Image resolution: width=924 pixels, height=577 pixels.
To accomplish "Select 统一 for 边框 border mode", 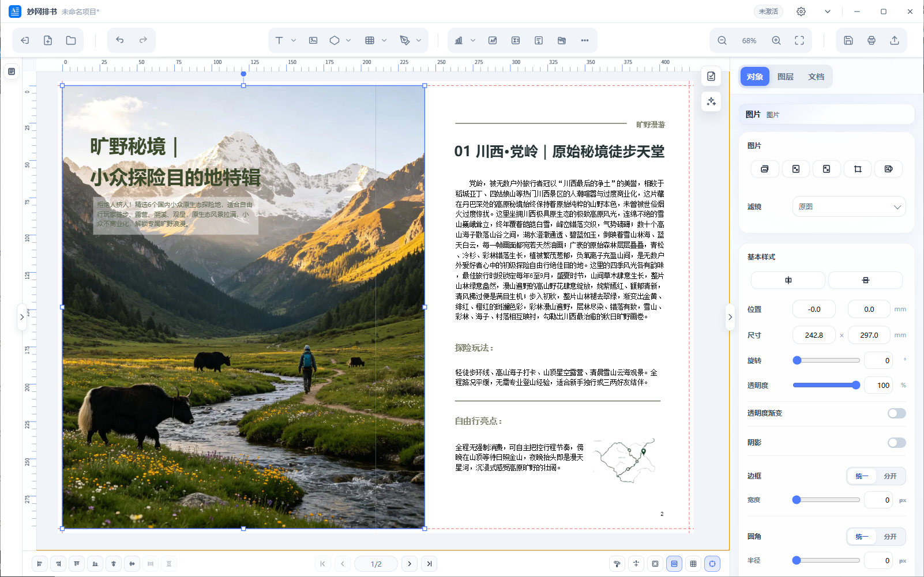I will tap(862, 476).
